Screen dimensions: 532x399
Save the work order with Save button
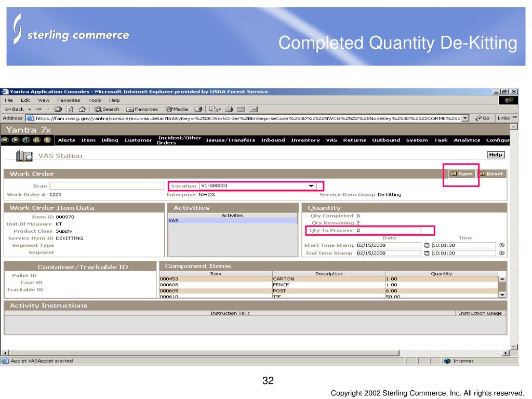click(x=461, y=174)
